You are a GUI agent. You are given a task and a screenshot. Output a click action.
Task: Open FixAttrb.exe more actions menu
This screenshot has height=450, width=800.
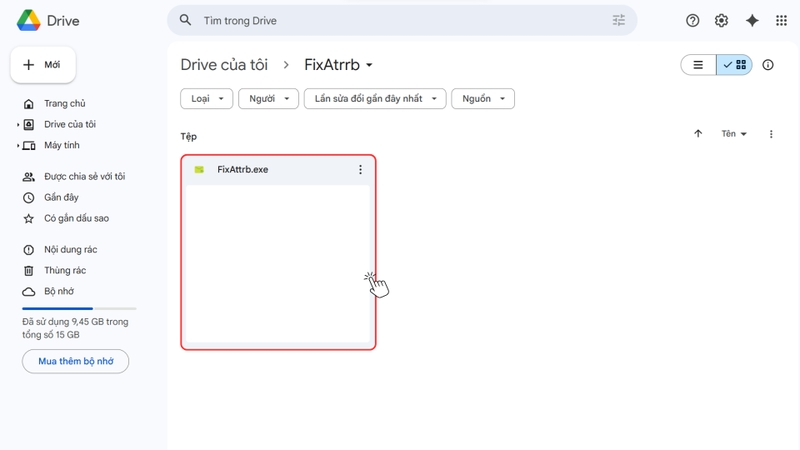tap(360, 169)
